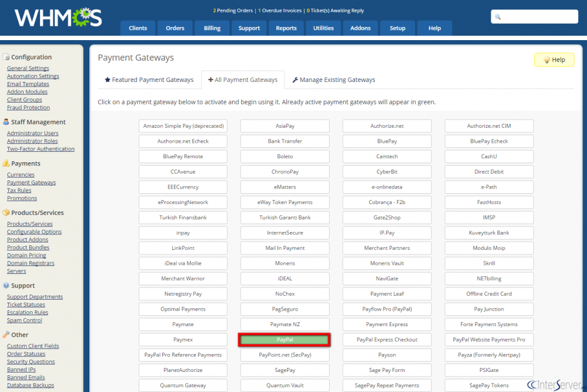Activate the Bank Transfer gateway
Screen dimensions: 587x392
(x=285, y=141)
